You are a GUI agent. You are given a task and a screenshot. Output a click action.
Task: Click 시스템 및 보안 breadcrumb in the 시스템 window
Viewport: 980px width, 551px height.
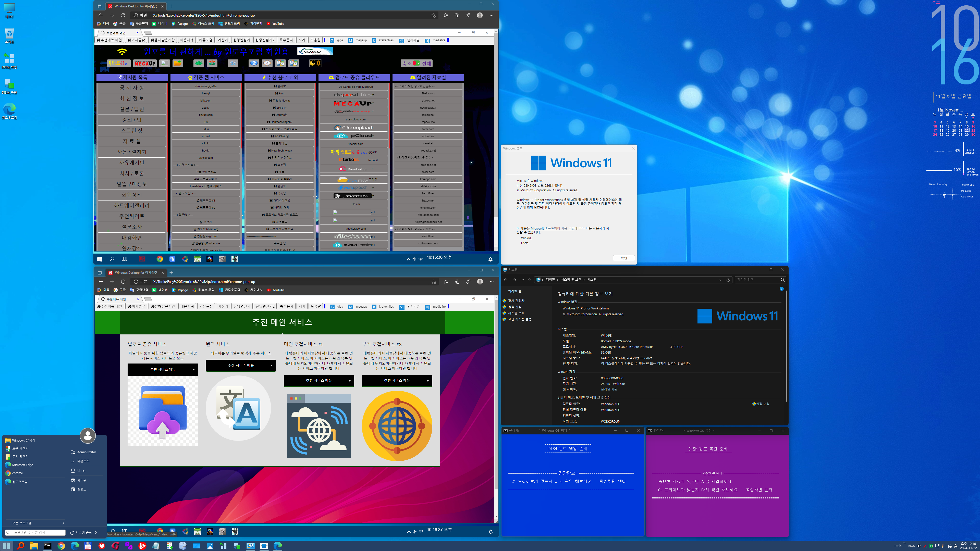coord(571,280)
